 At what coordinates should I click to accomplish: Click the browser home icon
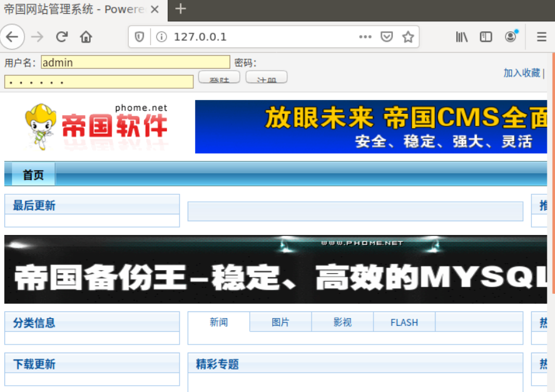[85, 37]
